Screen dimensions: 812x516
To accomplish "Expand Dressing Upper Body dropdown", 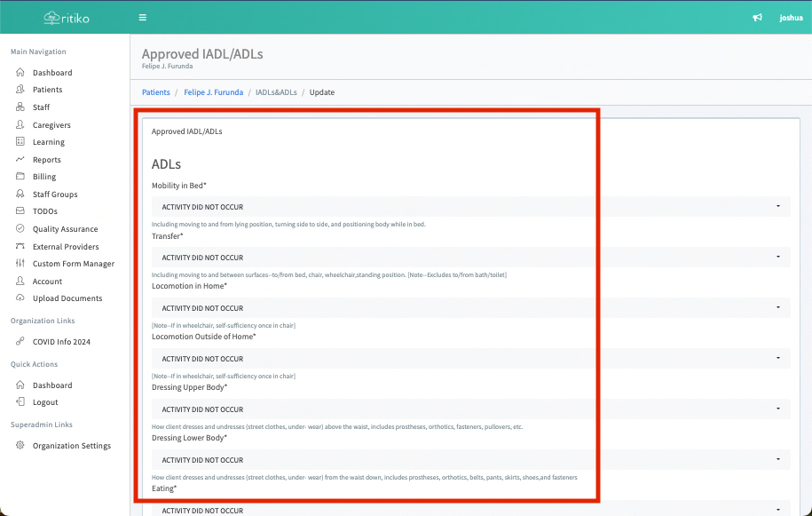I will tap(469, 409).
